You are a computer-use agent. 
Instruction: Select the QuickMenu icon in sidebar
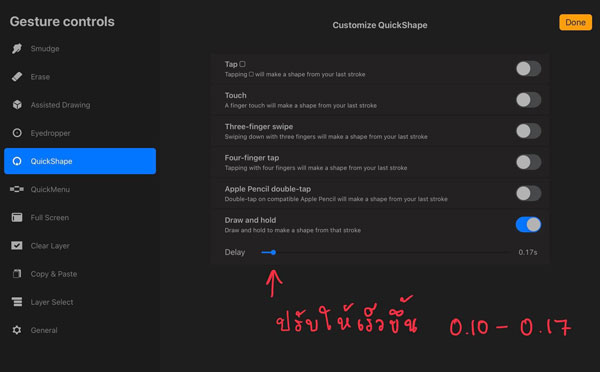(17, 189)
